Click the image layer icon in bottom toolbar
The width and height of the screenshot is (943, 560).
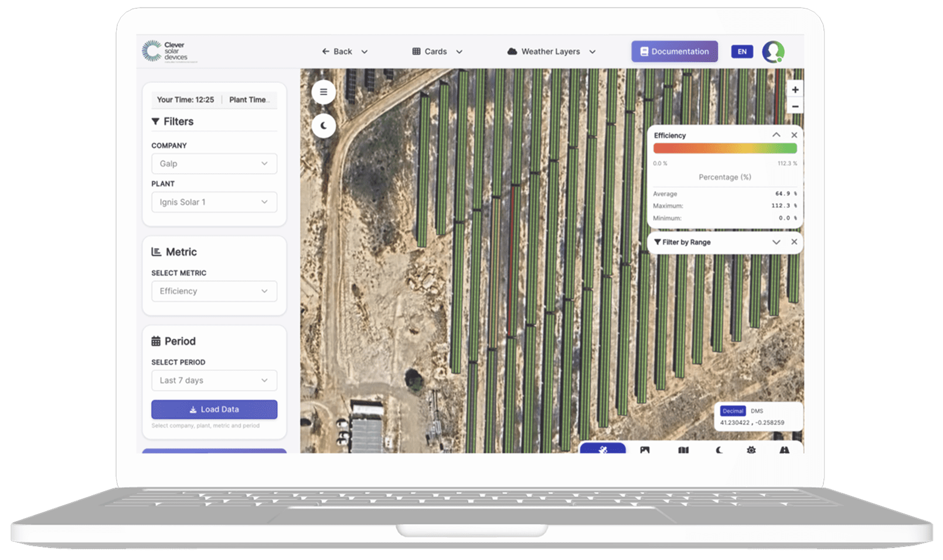[x=645, y=450]
